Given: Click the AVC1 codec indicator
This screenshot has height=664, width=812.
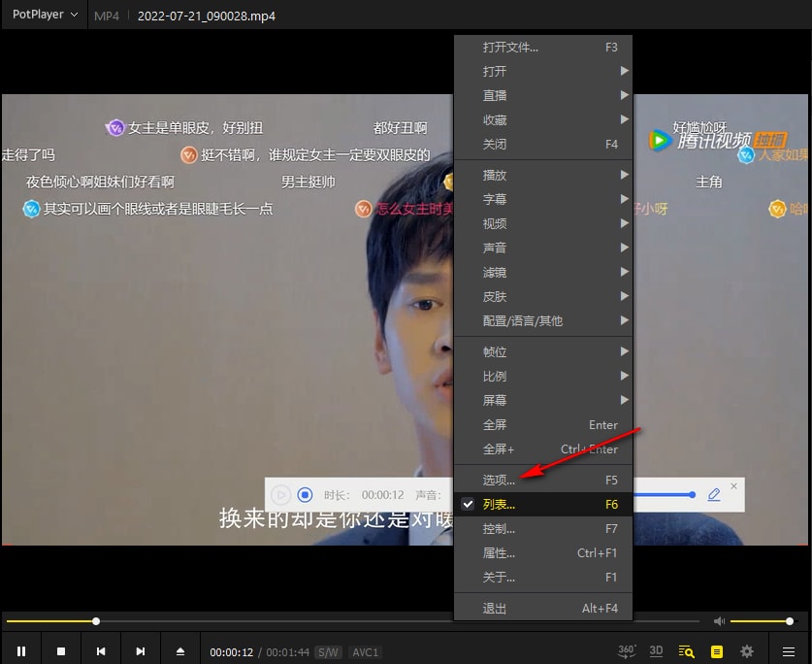Looking at the screenshot, I should 364,651.
